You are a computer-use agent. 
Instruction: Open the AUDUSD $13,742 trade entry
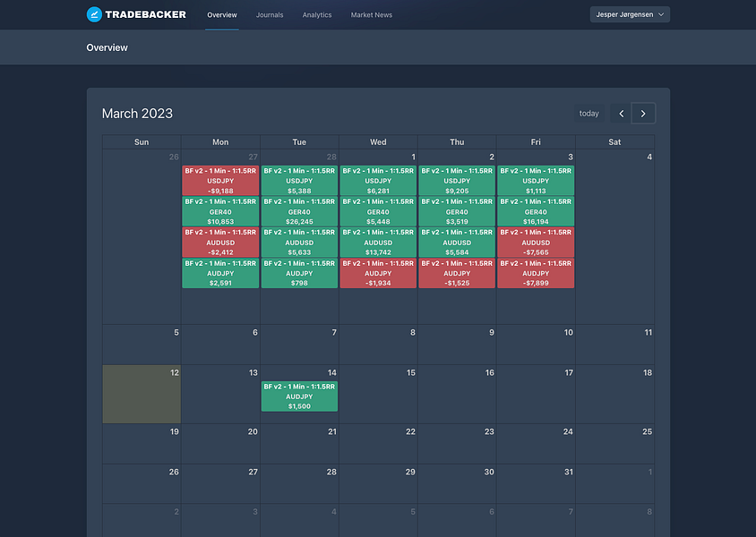click(x=378, y=243)
